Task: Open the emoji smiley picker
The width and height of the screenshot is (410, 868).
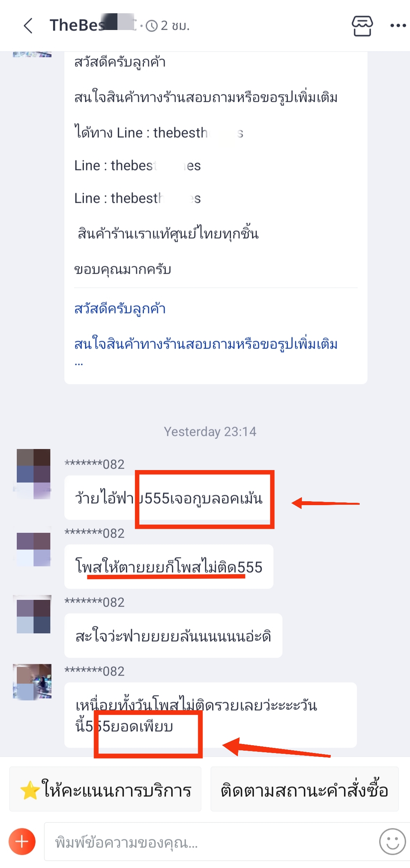Action: [392, 841]
